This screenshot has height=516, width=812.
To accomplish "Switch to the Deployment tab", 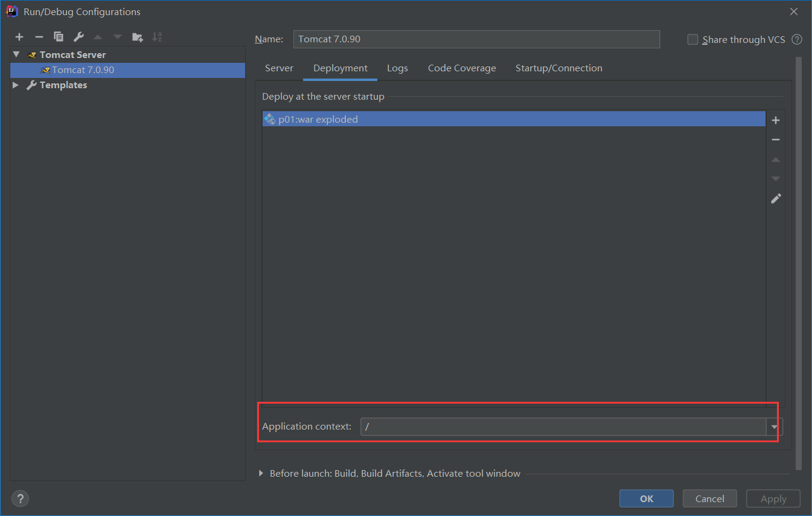I will [340, 68].
